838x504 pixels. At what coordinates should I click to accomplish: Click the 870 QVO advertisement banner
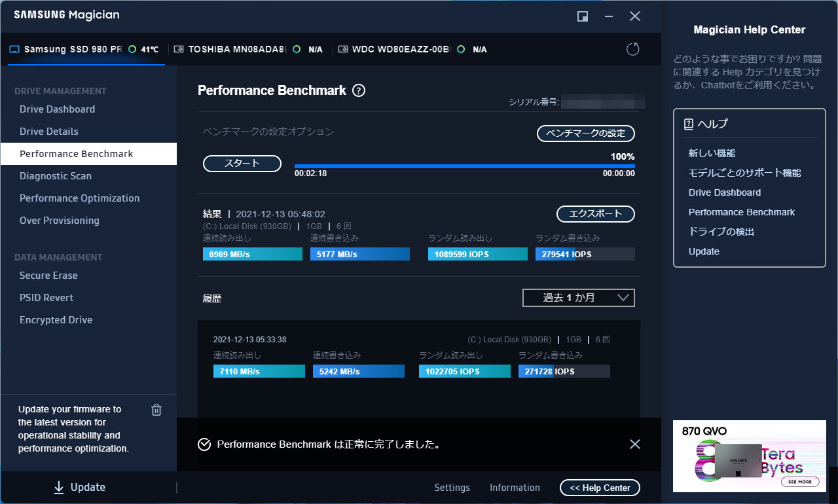coord(750,456)
